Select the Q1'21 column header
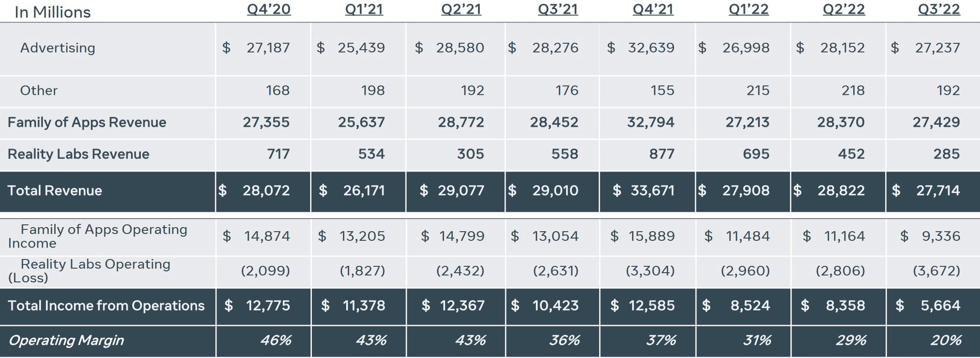This screenshot has height=358, width=980. click(x=364, y=10)
